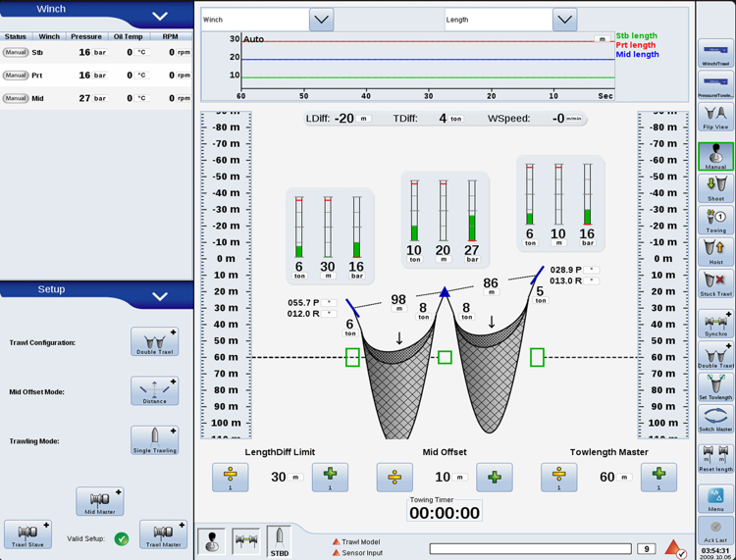This screenshot has height=560, width=736.
Task: Open the Winch dropdown above the graph
Action: coord(321,20)
